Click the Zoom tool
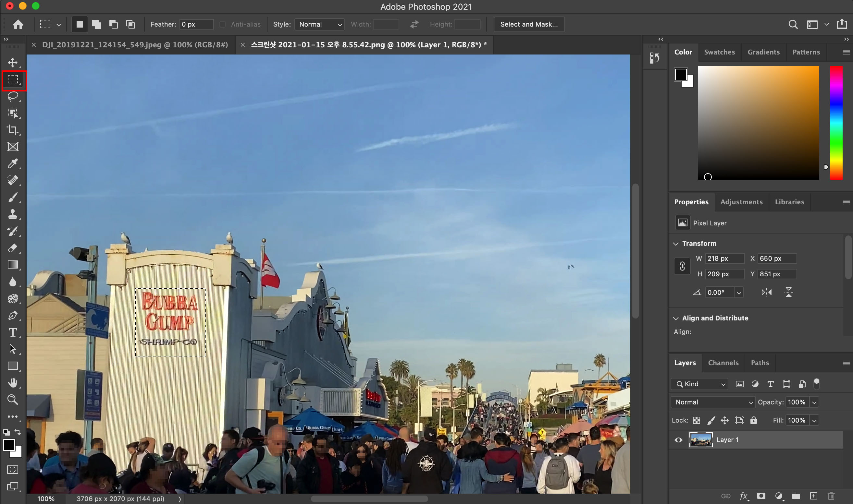This screenshot has width=853, height=504. 13,399
